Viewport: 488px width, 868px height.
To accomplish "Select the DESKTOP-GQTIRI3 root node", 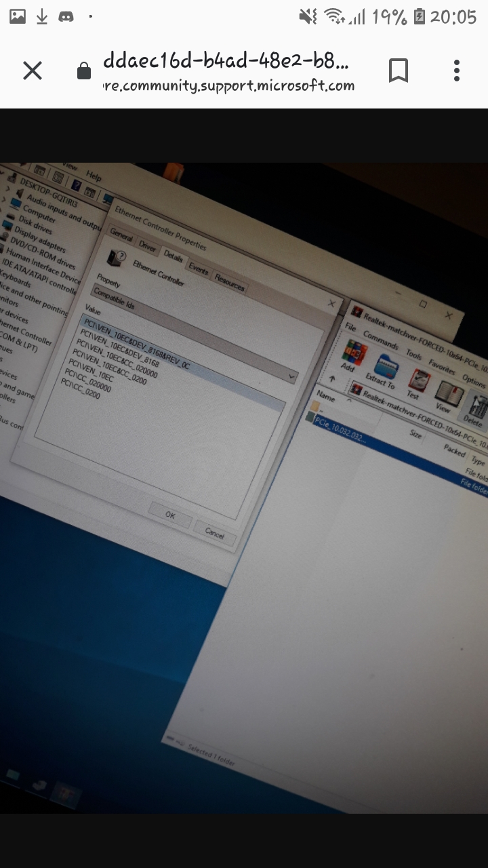I will coord(47,193).
